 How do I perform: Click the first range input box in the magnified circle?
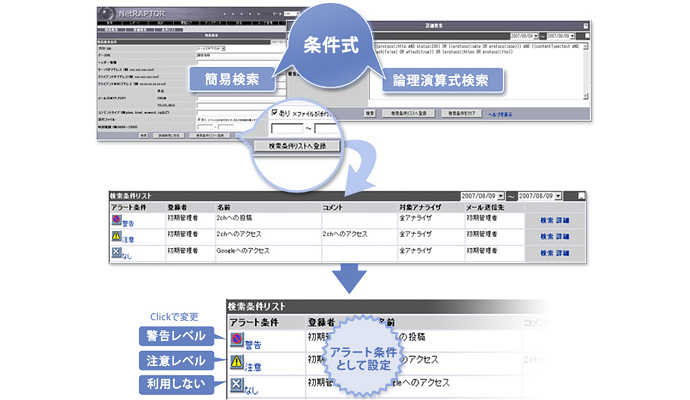click(x=287, y=128)
